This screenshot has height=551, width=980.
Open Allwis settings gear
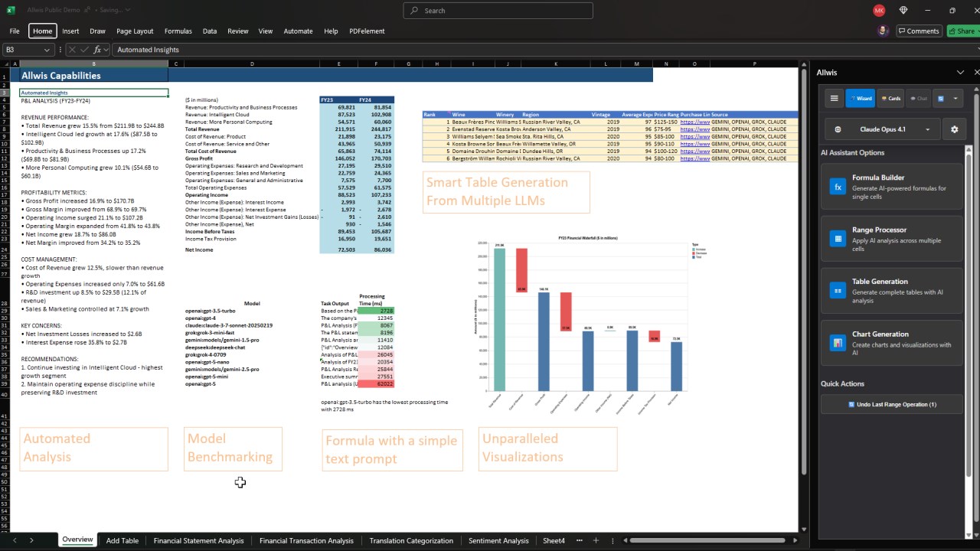click(954, 129)
